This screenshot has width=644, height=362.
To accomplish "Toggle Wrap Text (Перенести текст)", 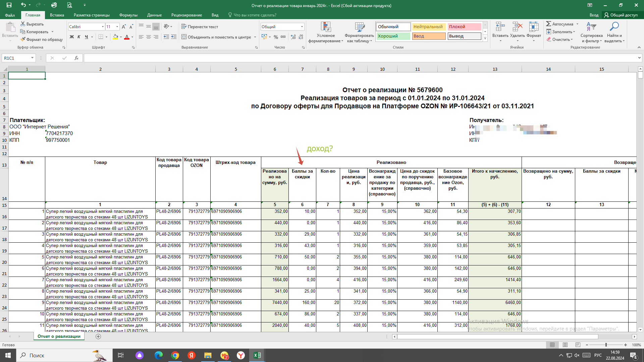I will [200, 26].
